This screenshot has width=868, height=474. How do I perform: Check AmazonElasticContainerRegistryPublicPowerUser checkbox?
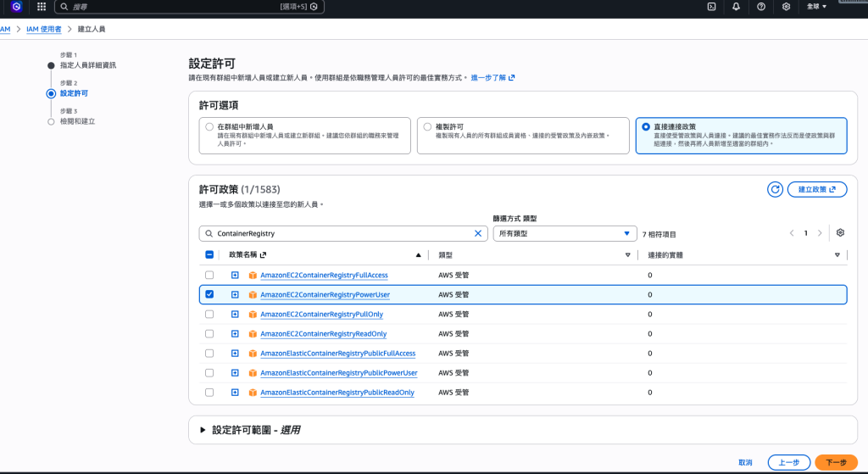click(x=209, y=373)
